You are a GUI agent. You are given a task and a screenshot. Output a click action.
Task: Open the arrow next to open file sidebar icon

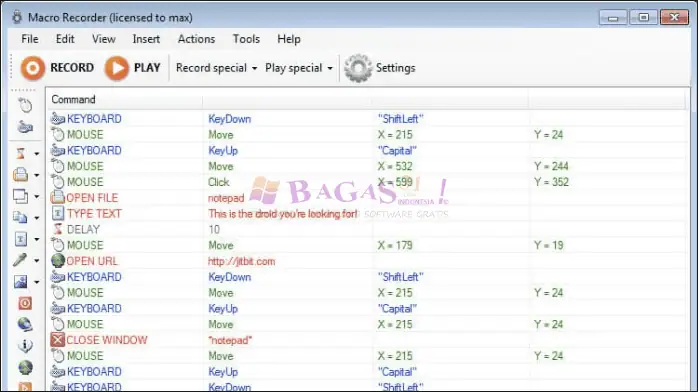[37, 175]
